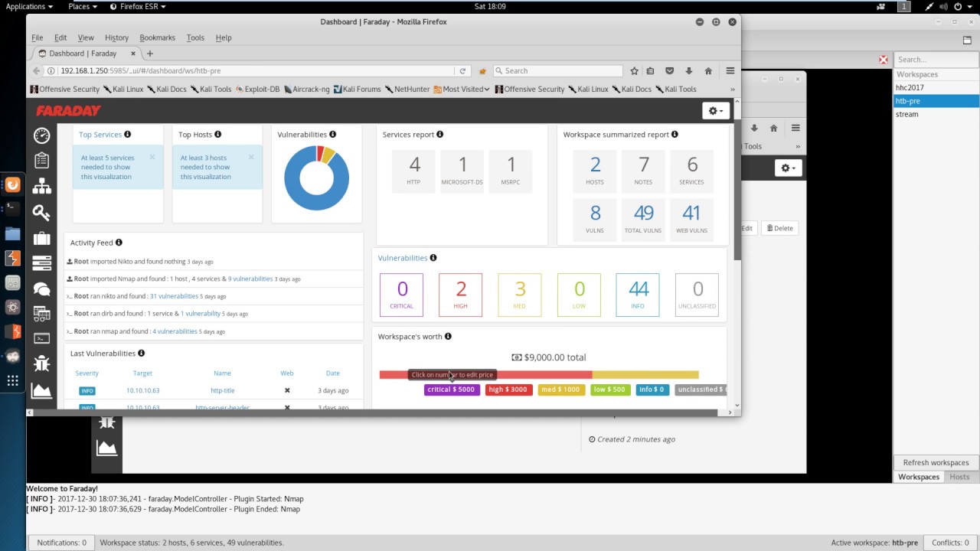The width and height of the screenshot is (980, 551).
Task: Click the Conflicts: 0 button in status bar
Action: (950, 543)
